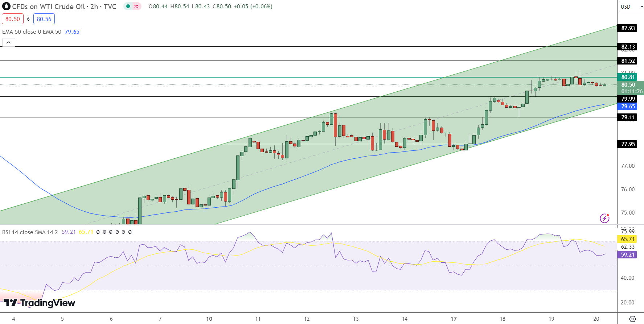
Task: Click the 82.93 horizontal line price label
Action: pyautogui.click(x=628, y=28)
